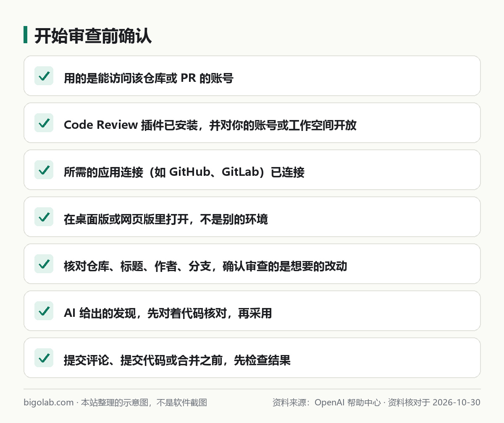
Task: Click text 核对仓库、标题、作者、分支，确认审查的是想要的改动
Action: (x=205, y=266)
